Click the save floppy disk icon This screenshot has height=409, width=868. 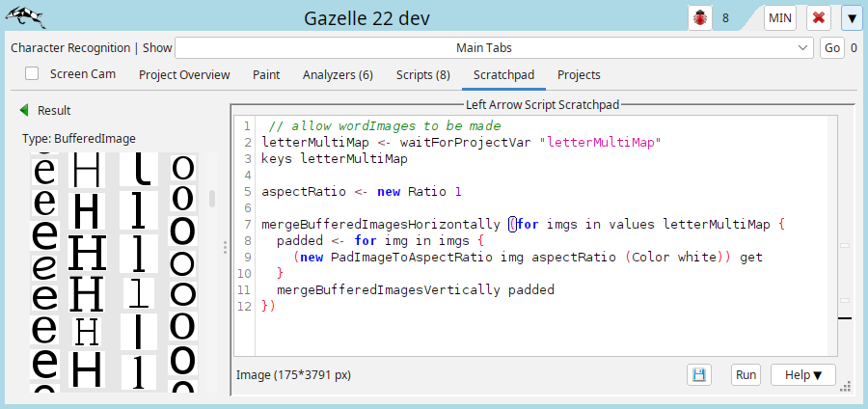coord(699,374)
